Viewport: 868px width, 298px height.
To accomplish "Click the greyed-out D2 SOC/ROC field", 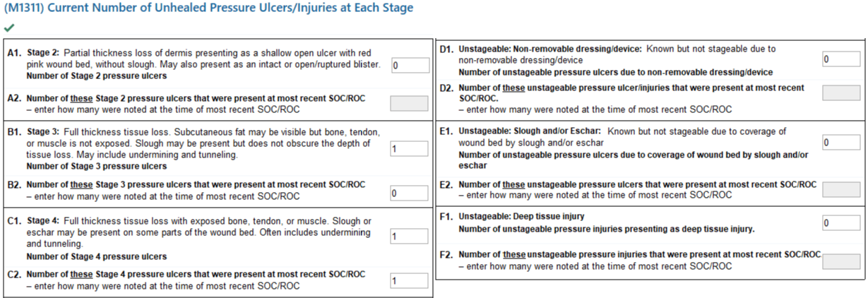I will tap(841, 93).
